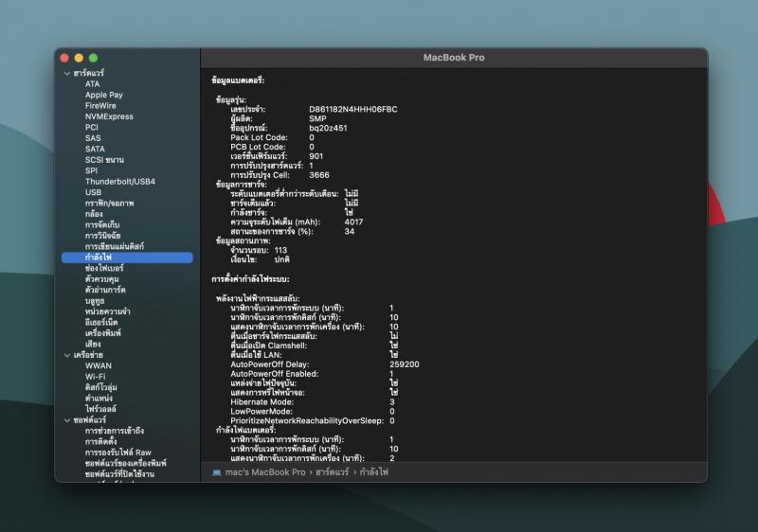Click the green zoom window button
This screenshot has width=758, height=532.
click(x=93, y=59)
